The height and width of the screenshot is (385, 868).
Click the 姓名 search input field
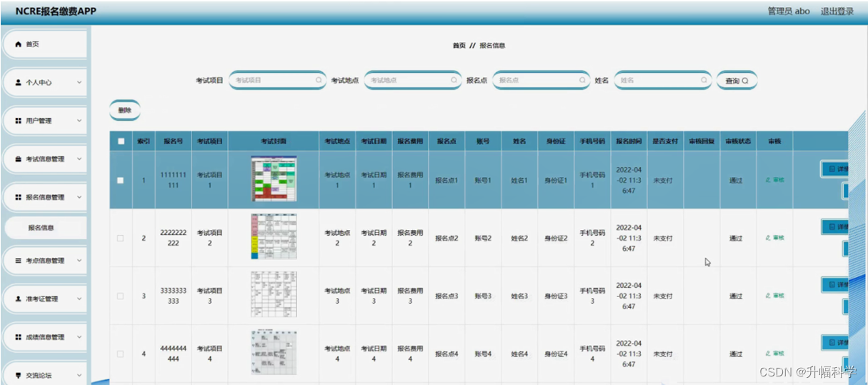[x=663, y=81]
